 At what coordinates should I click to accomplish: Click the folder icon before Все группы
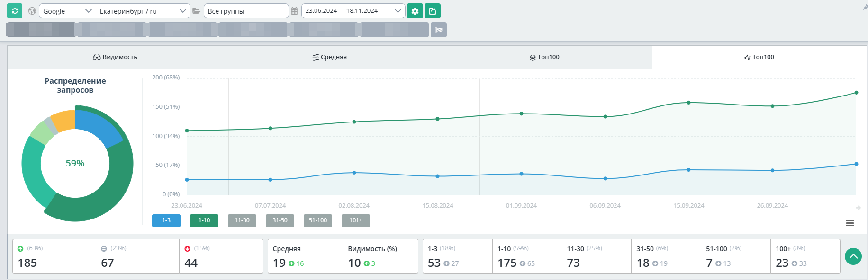click(x=196, y=11)
